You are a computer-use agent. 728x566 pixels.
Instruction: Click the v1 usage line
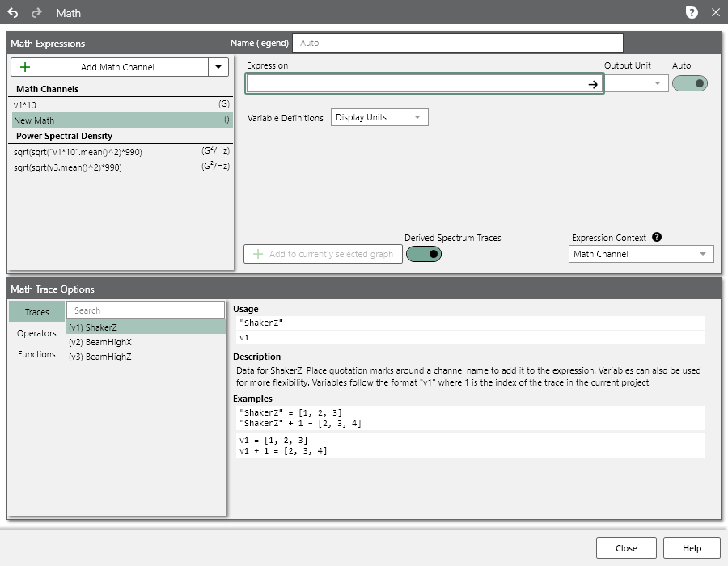coord(470,338)
